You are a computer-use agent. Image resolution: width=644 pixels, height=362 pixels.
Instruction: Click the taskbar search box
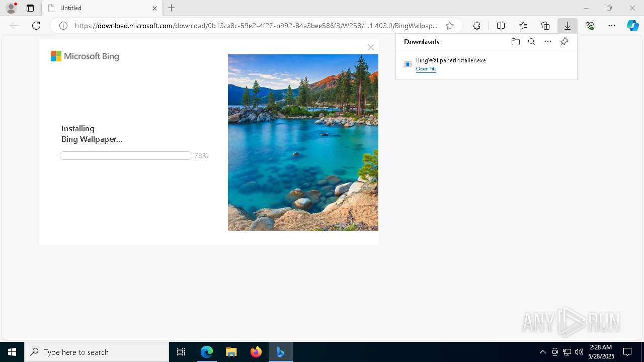pos(97,352)
